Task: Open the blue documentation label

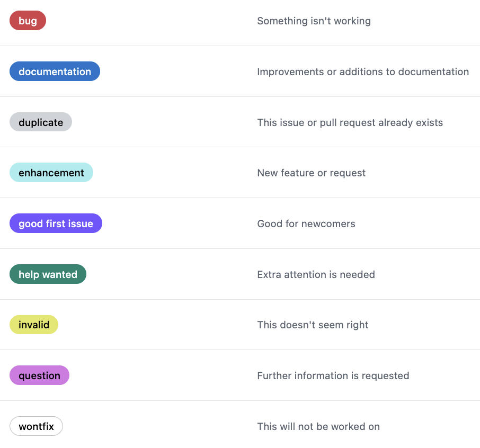Action: (x=55, y=71)
